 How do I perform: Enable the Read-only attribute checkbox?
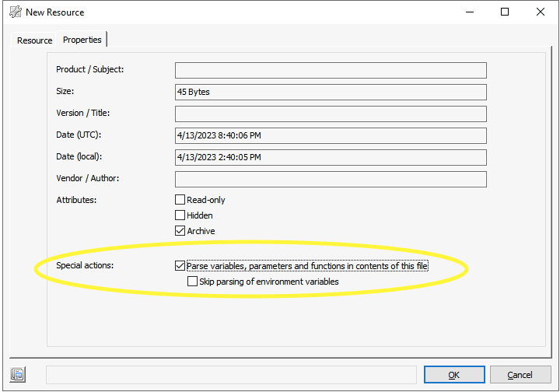point(180,200)
